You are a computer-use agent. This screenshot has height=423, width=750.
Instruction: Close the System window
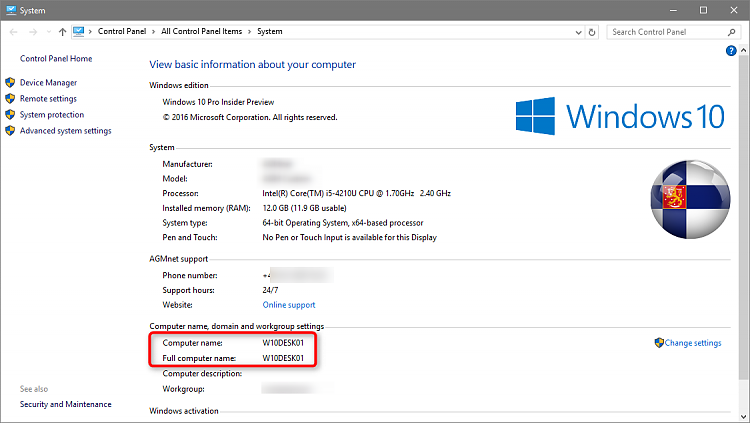tap(734, 10)
